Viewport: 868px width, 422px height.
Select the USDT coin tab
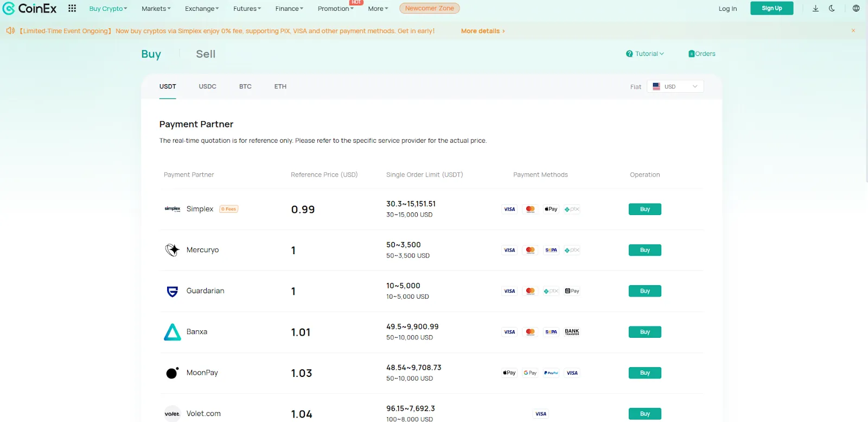(168, 86)
